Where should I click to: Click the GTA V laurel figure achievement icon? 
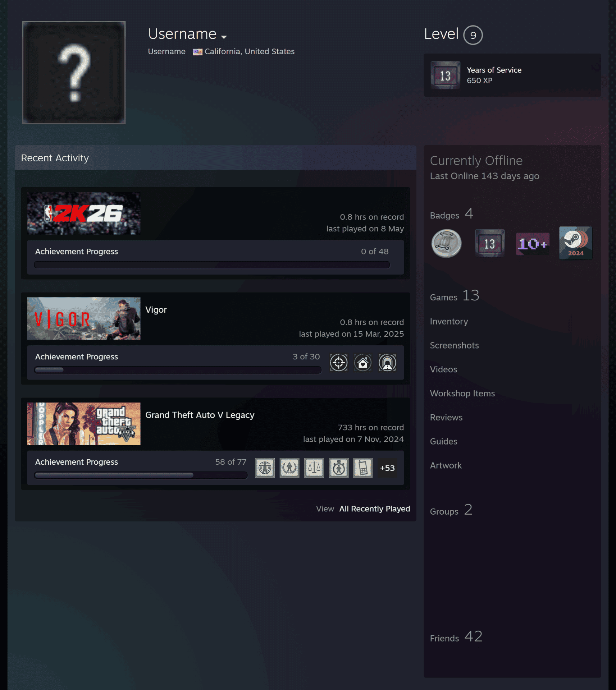coord(289,468)
